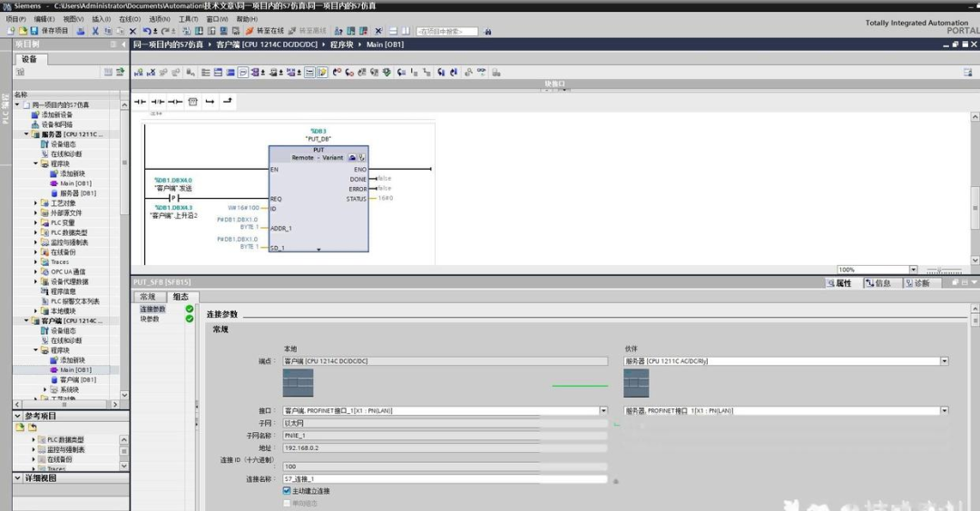Switch to the 组态 tab

pyautogui.click(x=181, y=297)
